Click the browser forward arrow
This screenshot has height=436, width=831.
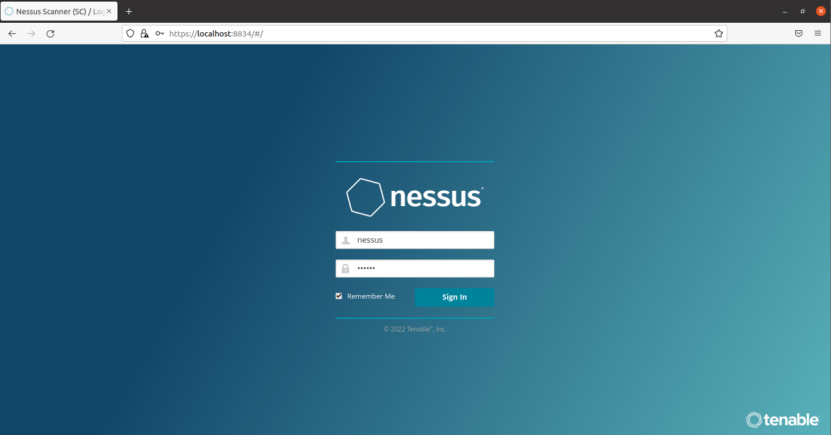click(31, 33)
